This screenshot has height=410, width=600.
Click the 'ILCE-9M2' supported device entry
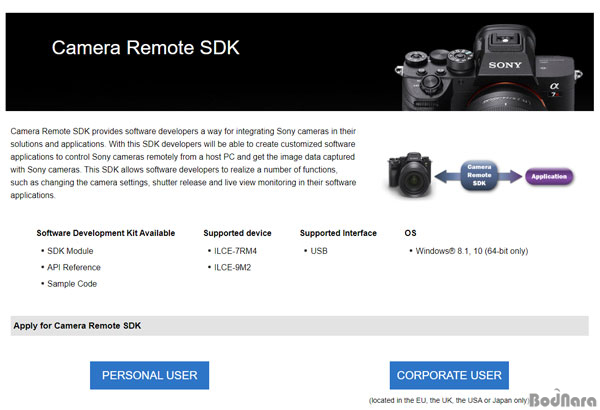232,268
